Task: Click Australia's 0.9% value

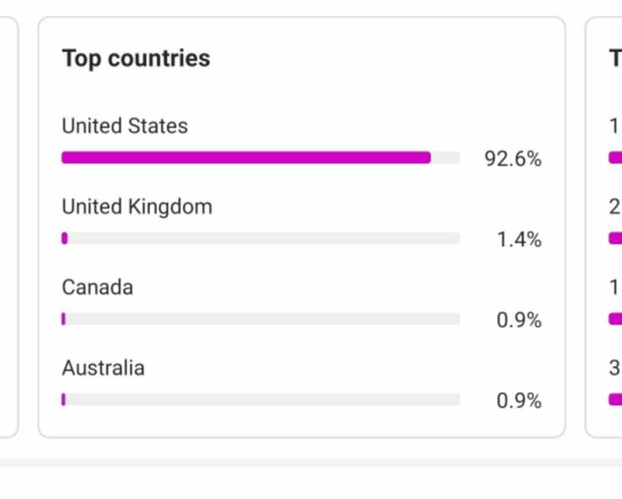Action: (519, 401)
